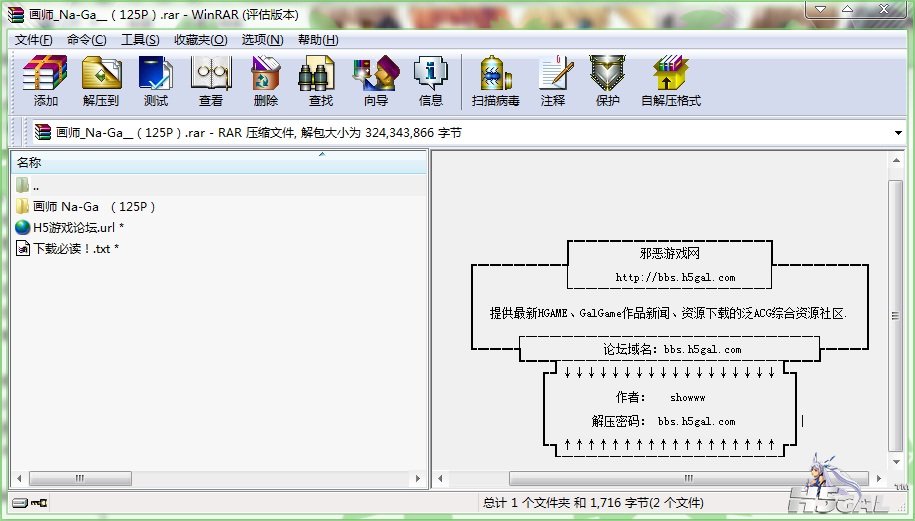The image size is (915, 521).
Task: Click the 邪恶游戏网 heading in comment
Action: click(x=670, y=253)
